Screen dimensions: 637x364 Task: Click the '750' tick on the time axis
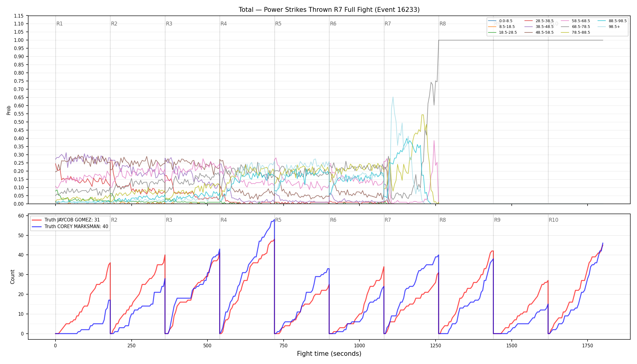click(x=283, y=345)
